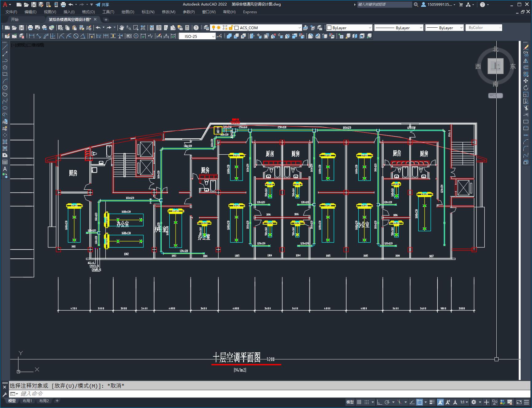Viewport: 532px width, 408px height.
Task: Select the Hatch tool in the draw toolbar
Action: pos(5,142)
